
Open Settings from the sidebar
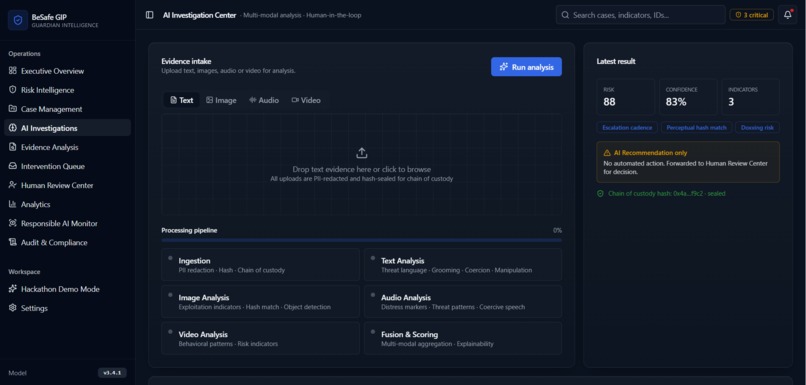pos(67,308)
